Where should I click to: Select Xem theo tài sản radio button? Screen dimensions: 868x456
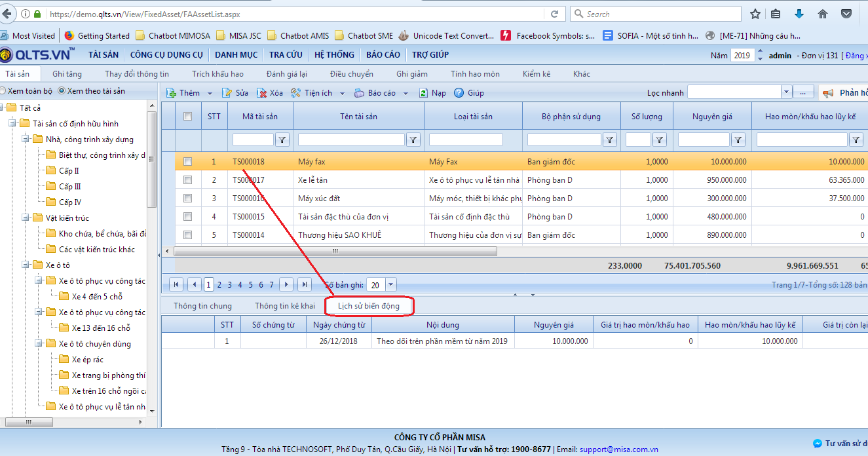click(x=62, y=91)
